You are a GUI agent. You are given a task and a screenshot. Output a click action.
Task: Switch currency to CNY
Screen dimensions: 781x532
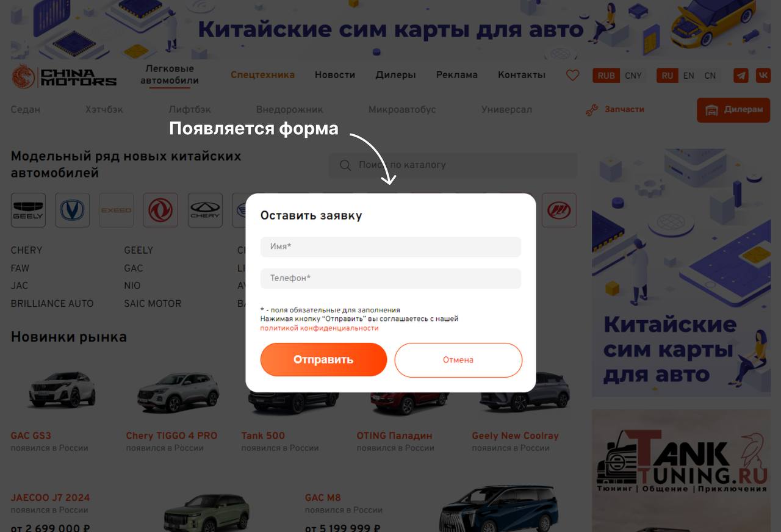(x=633, y=76)
